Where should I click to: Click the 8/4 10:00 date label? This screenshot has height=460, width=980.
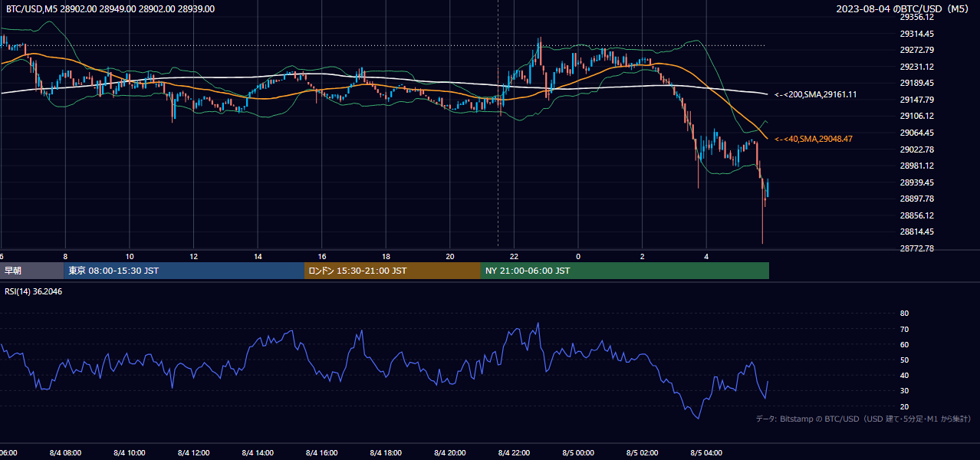[130, 453]
